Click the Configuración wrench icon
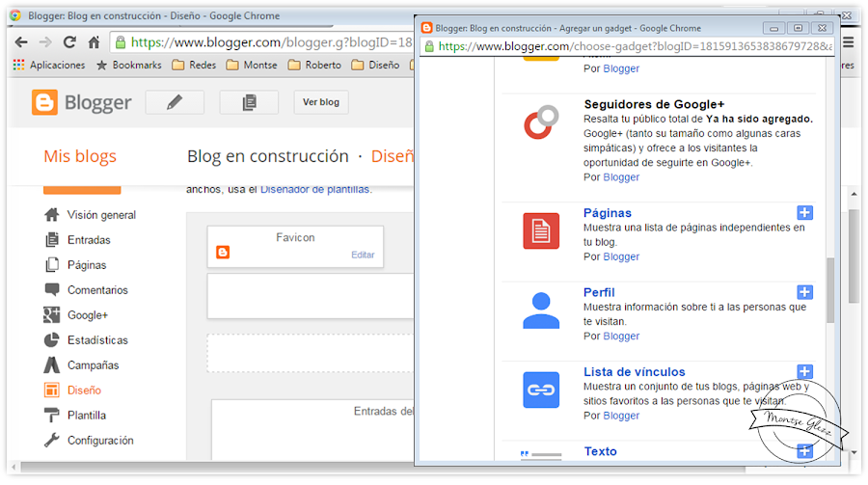868x485 pixels. (x=51, y=440)
